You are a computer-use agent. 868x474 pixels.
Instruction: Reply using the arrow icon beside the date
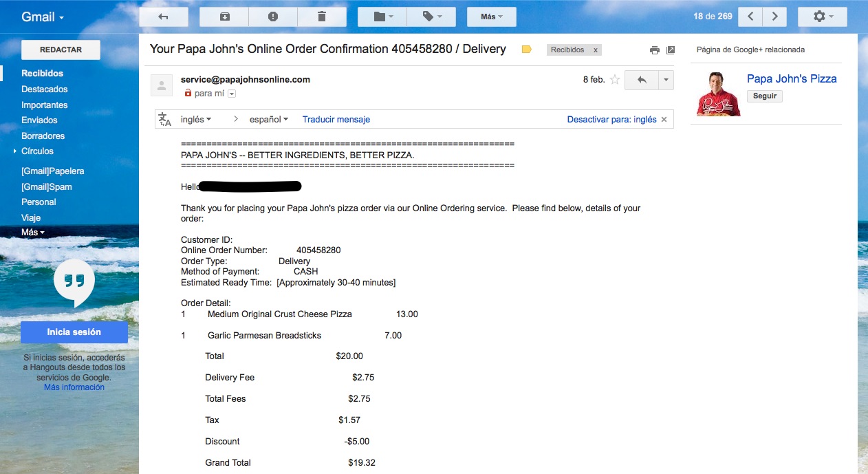click(641, 80)
